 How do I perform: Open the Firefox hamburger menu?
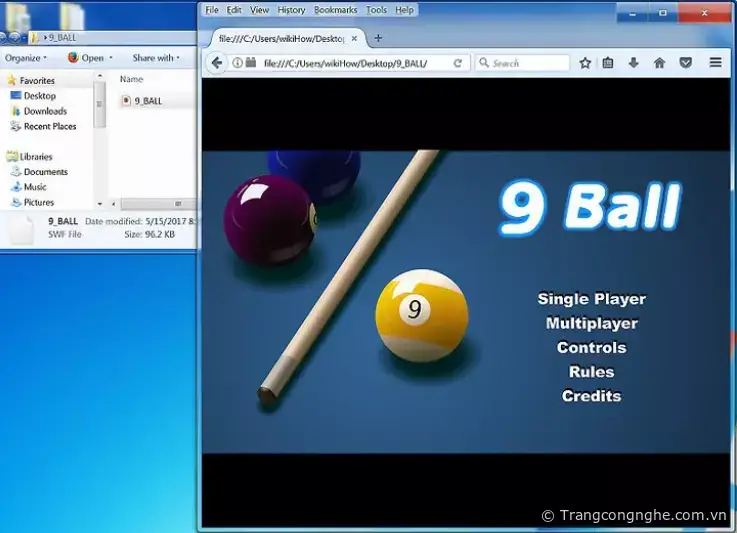click(x=715, y=63)
